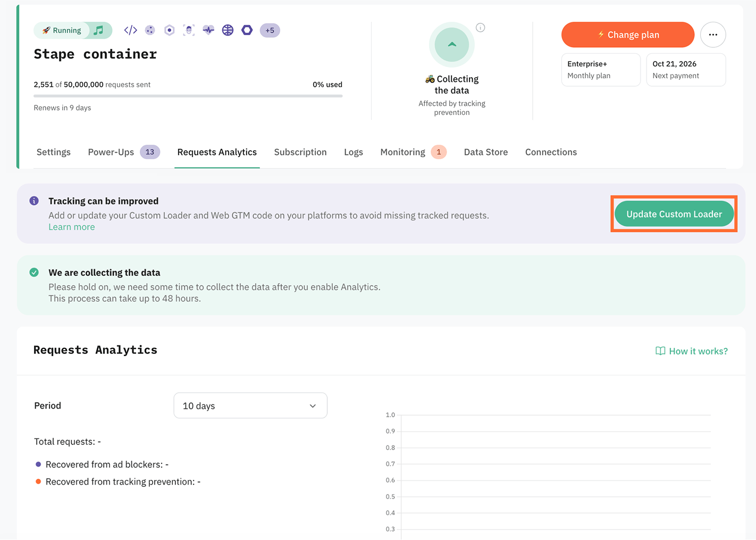Switch to the Monitoring tab
The image size is (756, 540).
click(x=413, y=152)
